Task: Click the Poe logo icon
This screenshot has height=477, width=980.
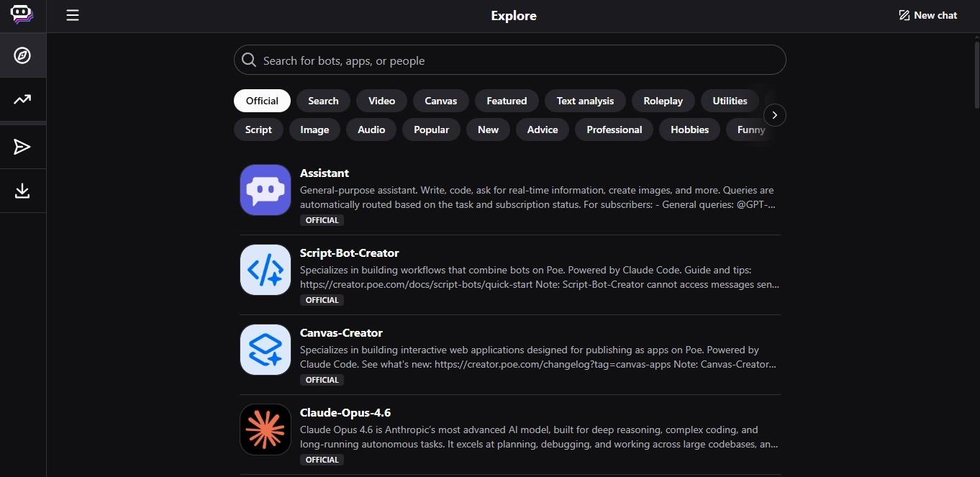Action: [22, 14]
